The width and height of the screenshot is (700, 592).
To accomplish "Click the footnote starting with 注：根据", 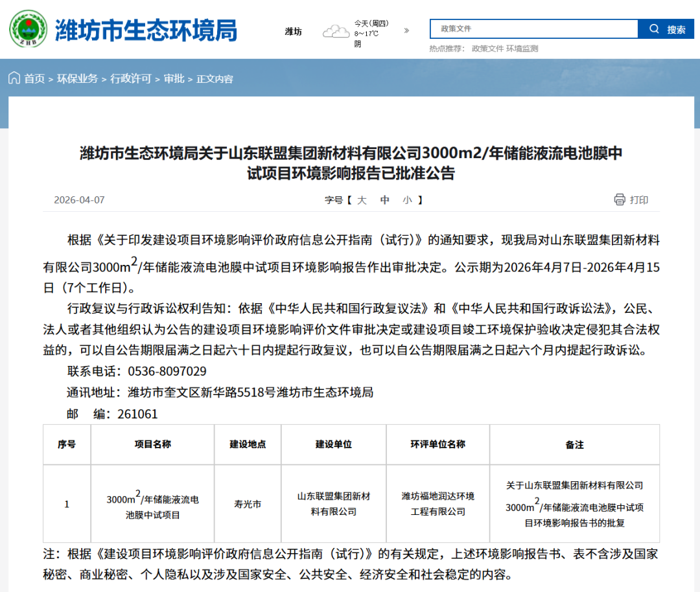I will tap(351, 564).
